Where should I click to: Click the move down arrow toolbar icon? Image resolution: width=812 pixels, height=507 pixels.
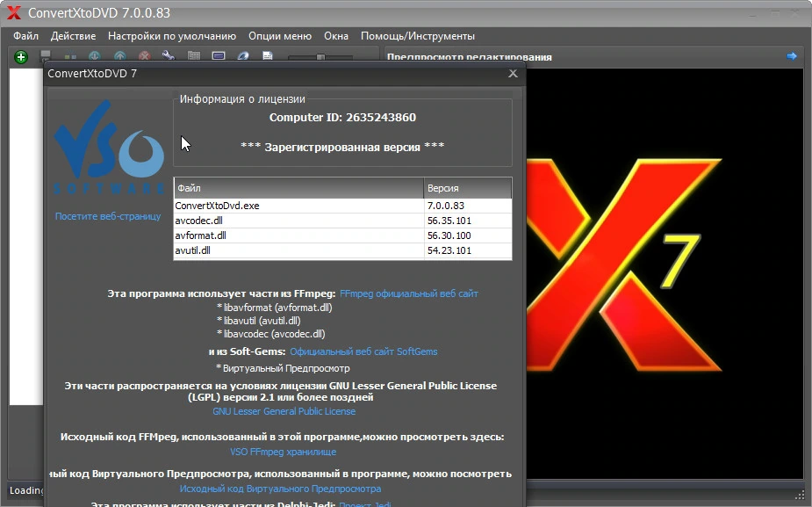click(94, 56)
